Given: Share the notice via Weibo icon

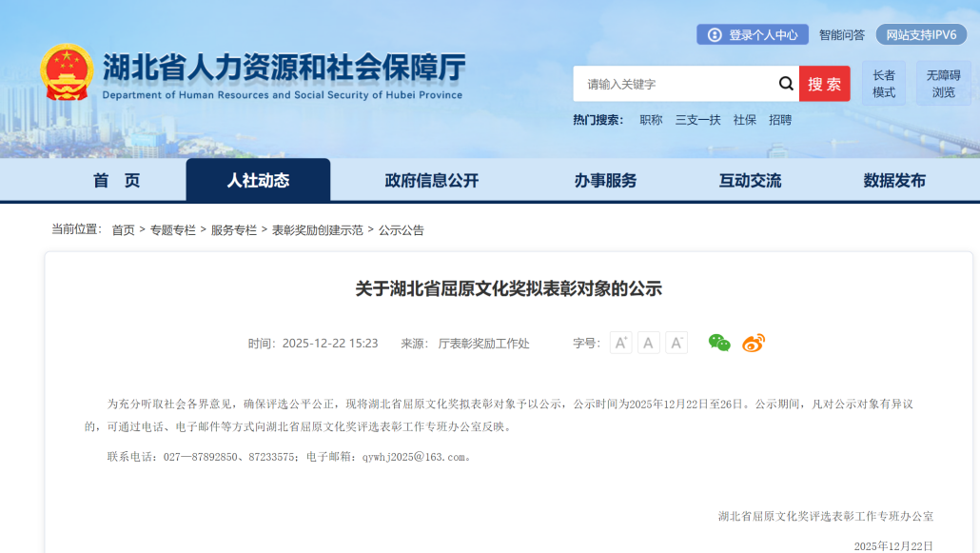Looking at the screenshot, I should point(754,344).
